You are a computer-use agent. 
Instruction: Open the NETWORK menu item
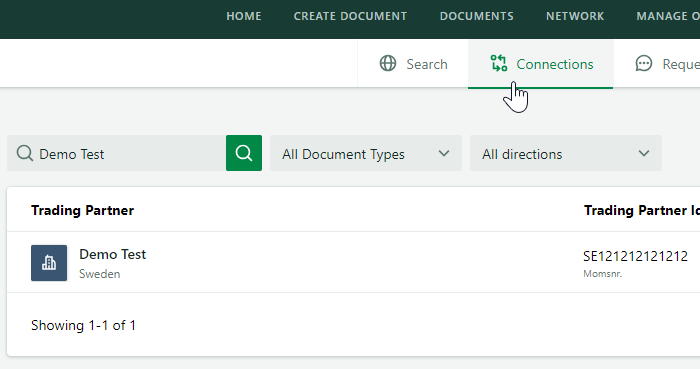click(575, 16)
